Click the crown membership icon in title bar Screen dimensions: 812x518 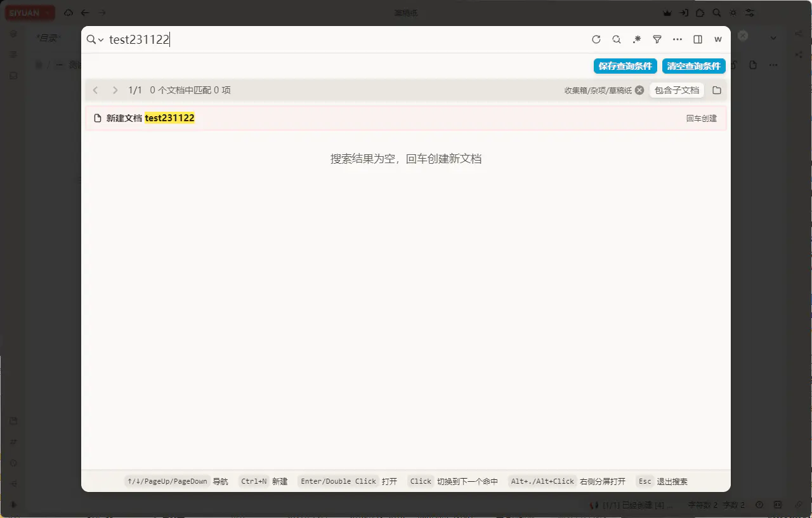(x=667, y=13)
